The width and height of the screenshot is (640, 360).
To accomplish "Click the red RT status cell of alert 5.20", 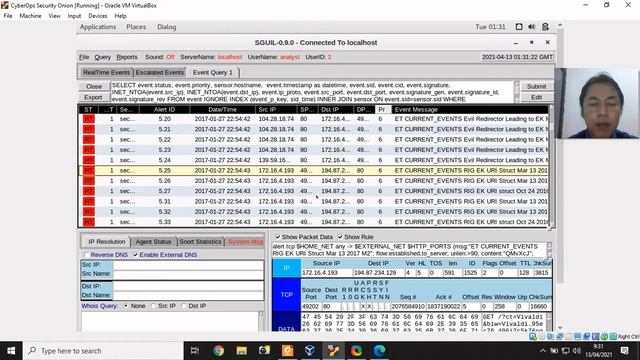I will 89,119.
